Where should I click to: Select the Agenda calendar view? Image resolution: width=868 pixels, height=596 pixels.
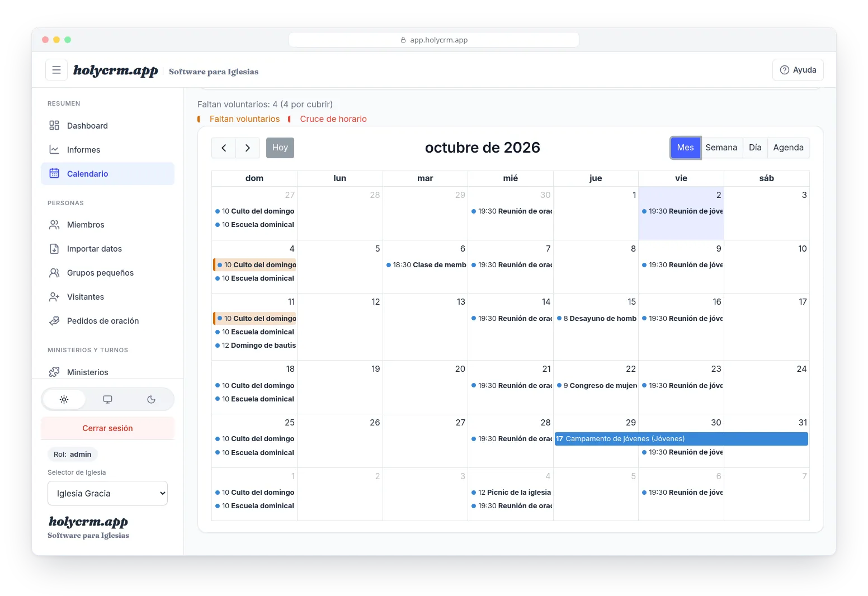[x=788, y=148]
